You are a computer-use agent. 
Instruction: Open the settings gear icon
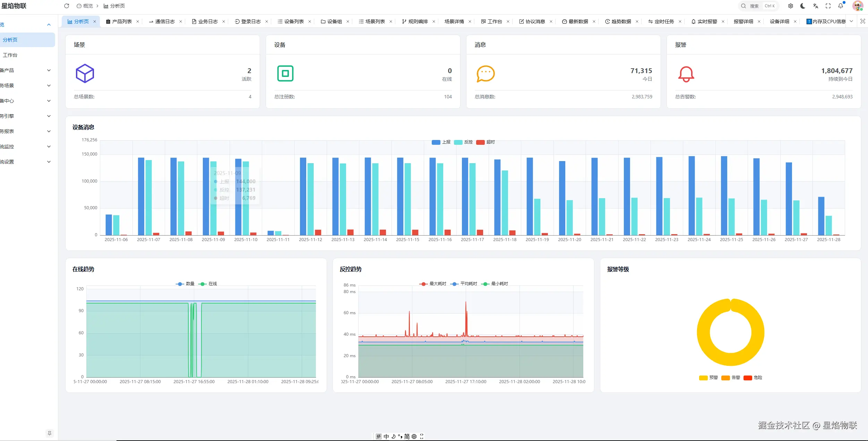pyautogui.click(x=791, y=6)
